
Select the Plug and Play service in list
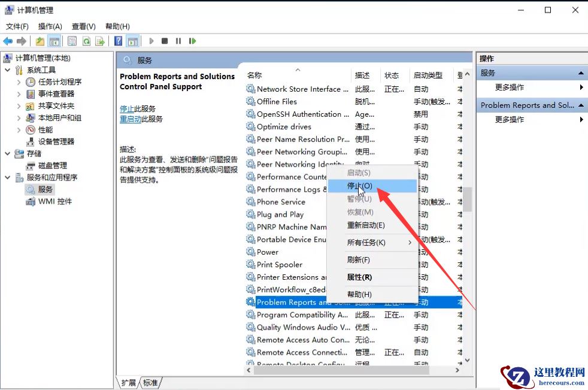[279, 214]
